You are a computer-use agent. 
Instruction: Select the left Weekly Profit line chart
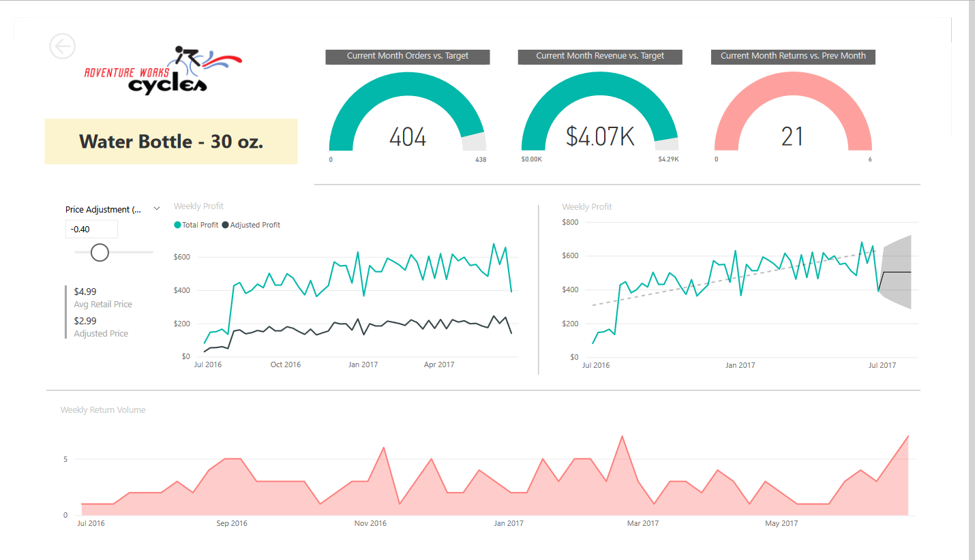tap(348, 293)
